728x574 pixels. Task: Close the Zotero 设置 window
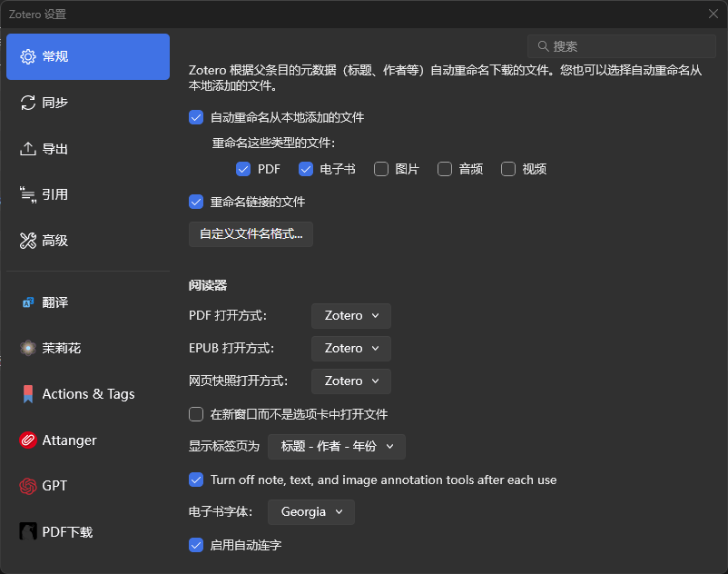(x=713, y=14)
